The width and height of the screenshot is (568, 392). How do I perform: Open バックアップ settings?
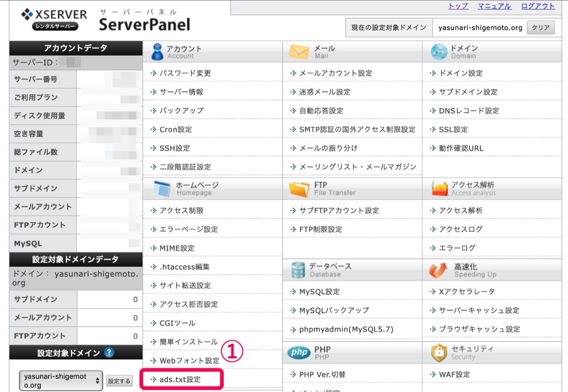click(x=181, y=110)
